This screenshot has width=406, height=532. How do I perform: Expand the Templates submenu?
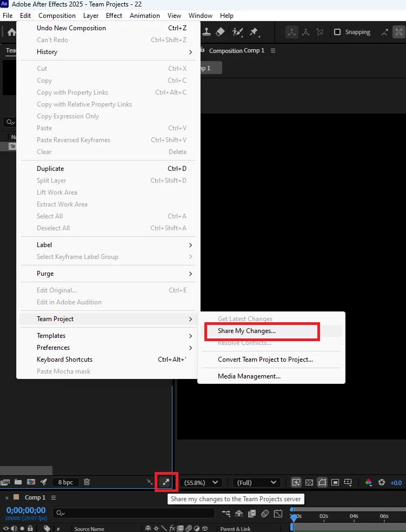pos(108,336)
